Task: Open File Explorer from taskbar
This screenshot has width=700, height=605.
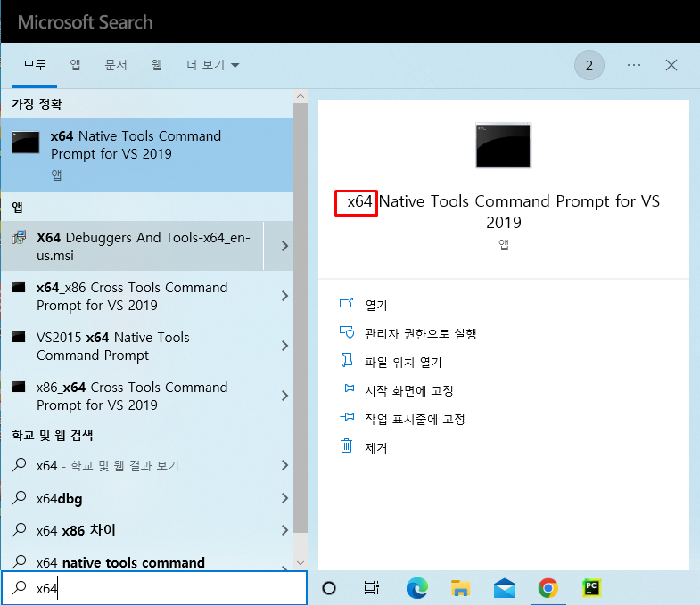Action: point(460,588)
